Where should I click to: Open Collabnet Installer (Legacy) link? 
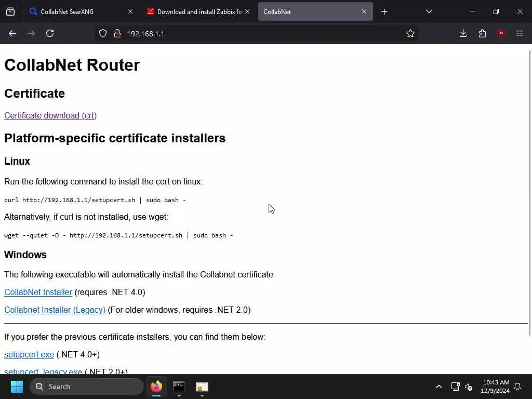[55, 310]
